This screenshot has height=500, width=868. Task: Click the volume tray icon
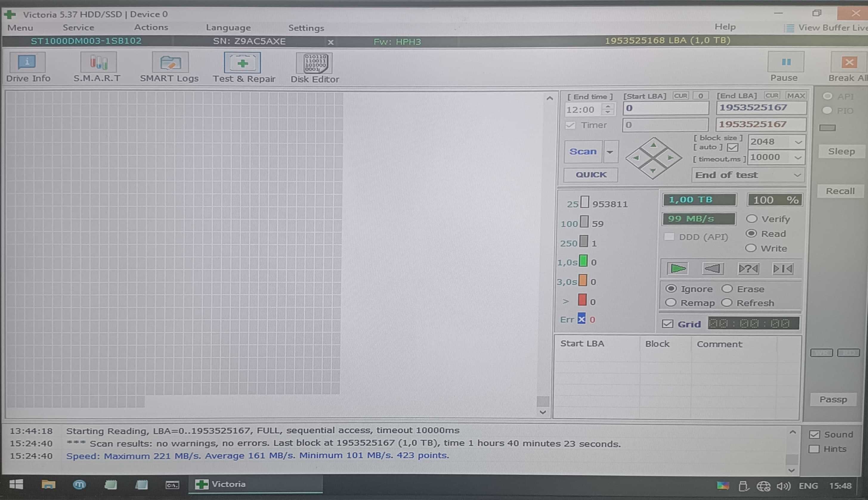pyautogui.click(x=784, y=486)
